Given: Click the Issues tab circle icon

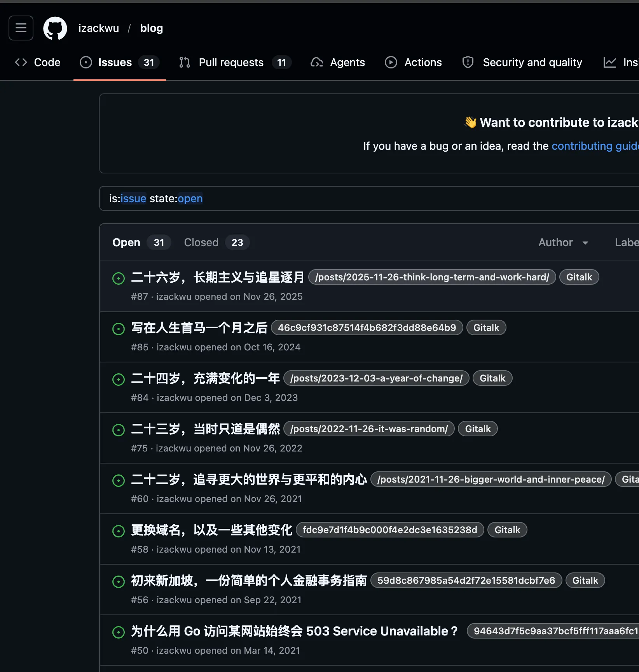Looking at the screenshot, I should click(x=86, y=62).
